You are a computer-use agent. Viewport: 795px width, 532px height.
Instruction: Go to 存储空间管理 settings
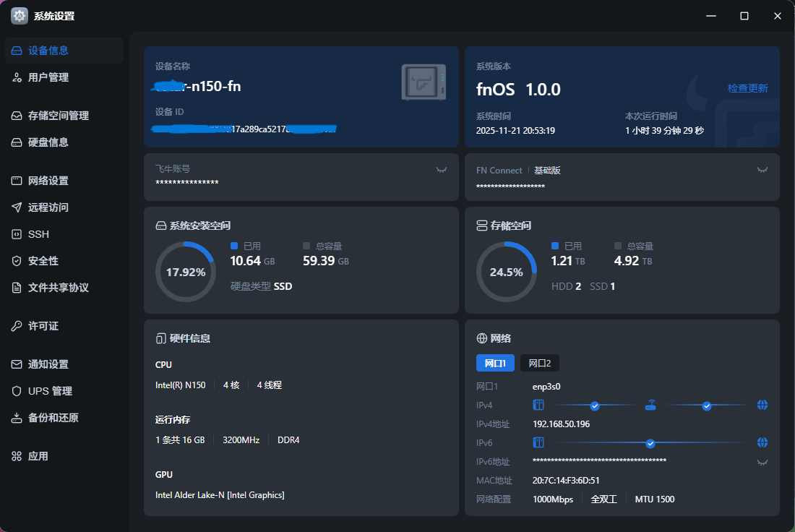tap(58, 116)
